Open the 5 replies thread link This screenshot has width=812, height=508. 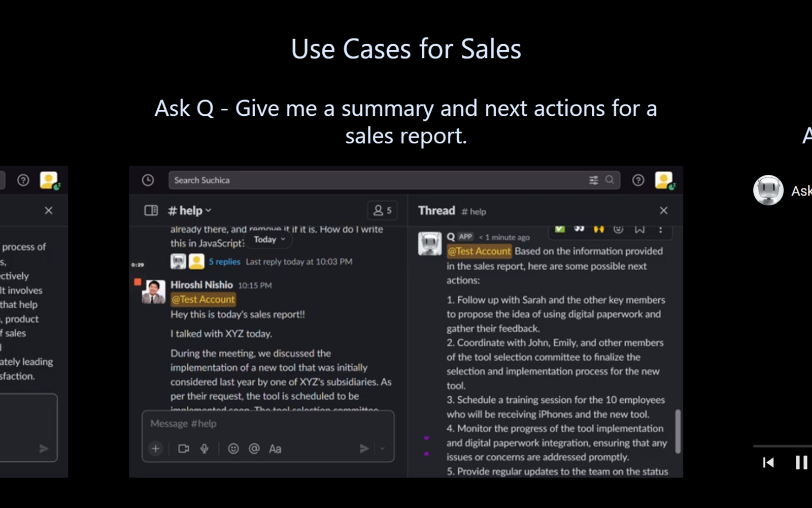pos(224,262)
